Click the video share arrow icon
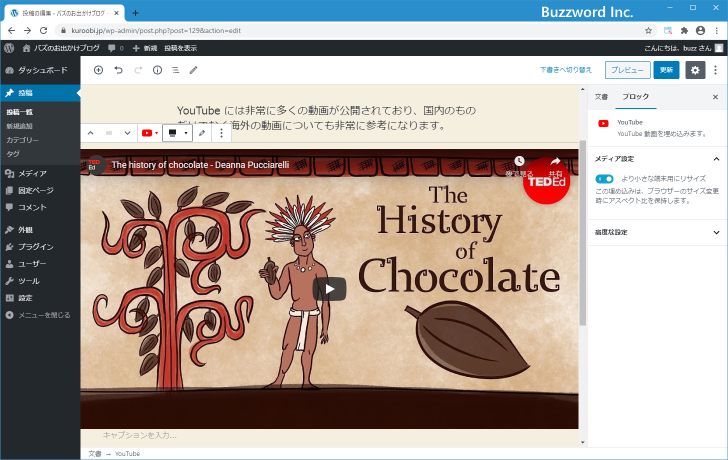This screenshot has height=460, width=728. click(555, 161)
